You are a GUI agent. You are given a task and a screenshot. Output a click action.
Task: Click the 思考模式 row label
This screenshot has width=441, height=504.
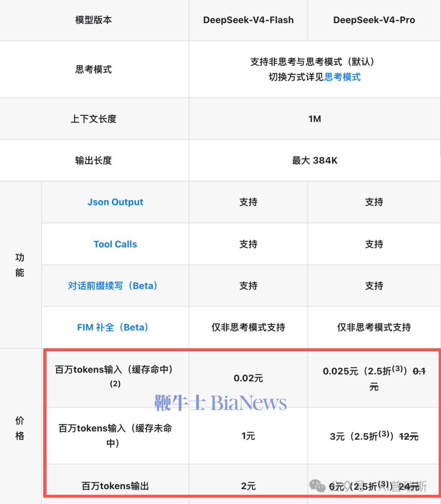pos(94,69)
